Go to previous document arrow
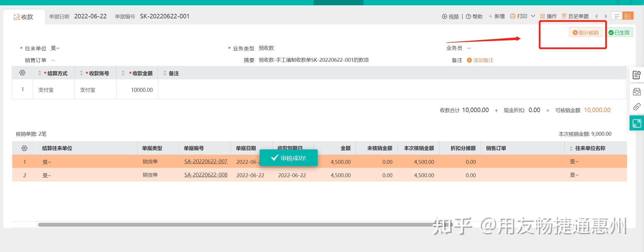 [x=596, y=16]
